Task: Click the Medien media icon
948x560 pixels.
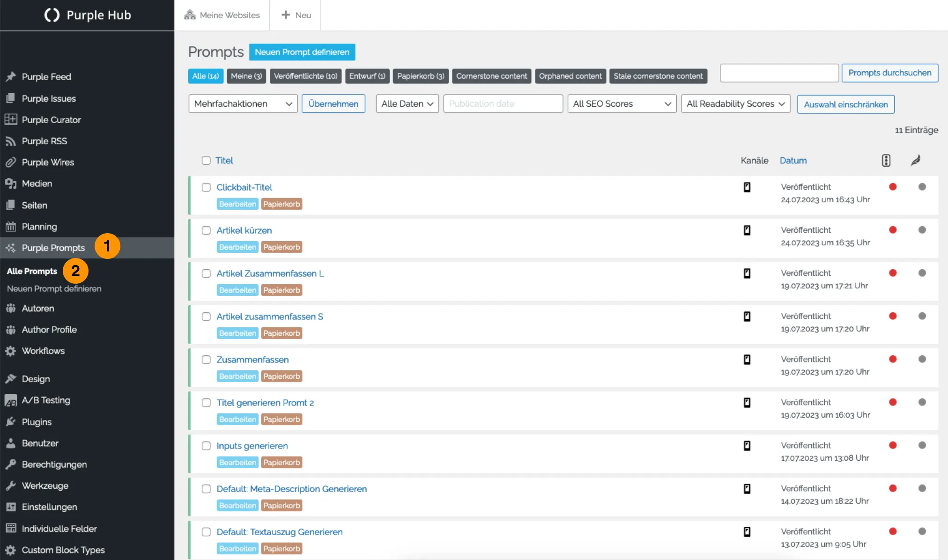Action: coord(11,184)
